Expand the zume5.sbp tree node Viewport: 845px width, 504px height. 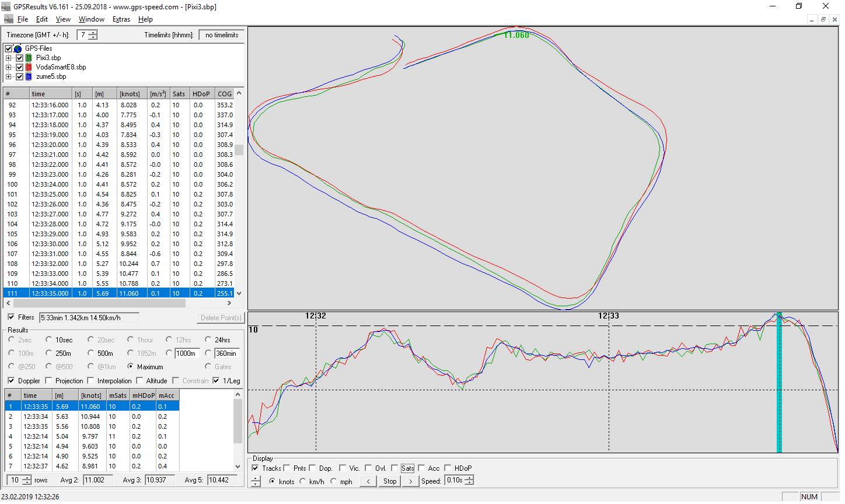[9, 76]
